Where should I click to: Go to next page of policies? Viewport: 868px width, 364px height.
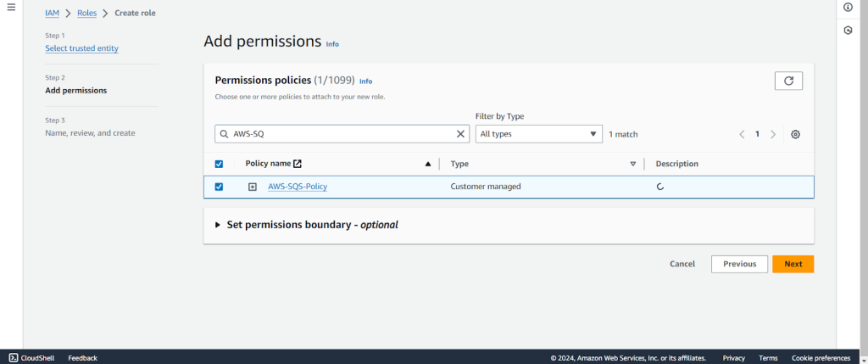point(773,134)
